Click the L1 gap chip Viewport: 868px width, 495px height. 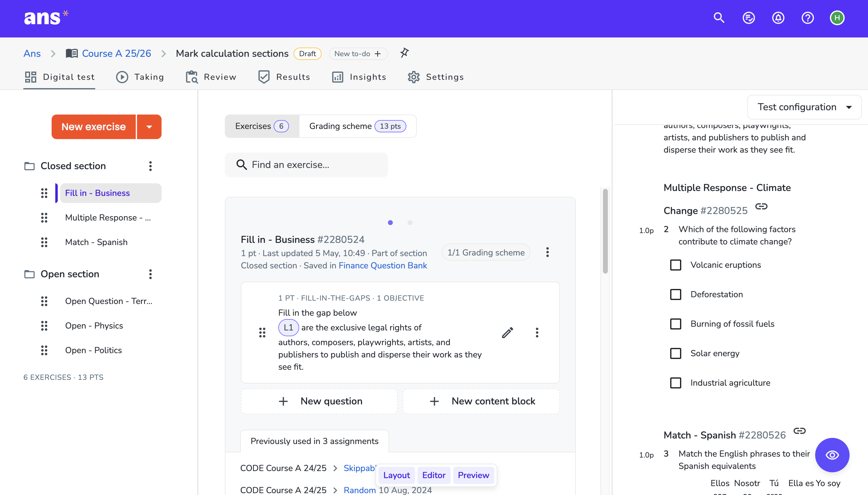(288, 328)
